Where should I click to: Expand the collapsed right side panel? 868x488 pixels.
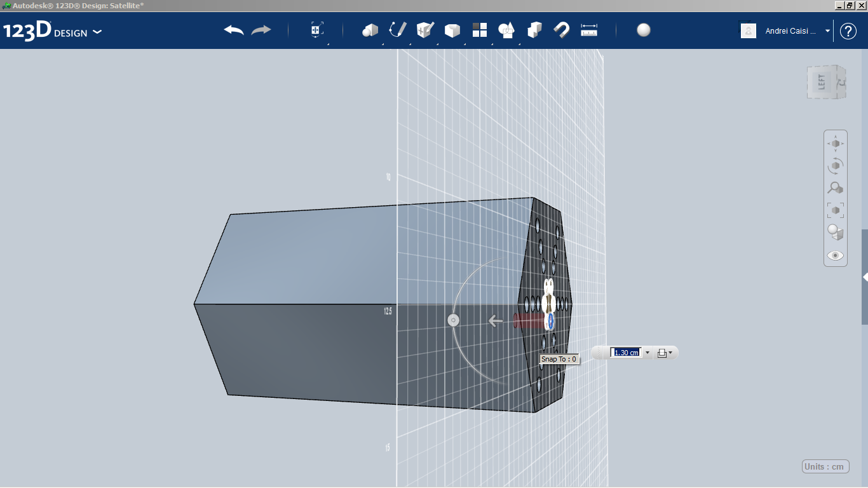coord(865,277)
